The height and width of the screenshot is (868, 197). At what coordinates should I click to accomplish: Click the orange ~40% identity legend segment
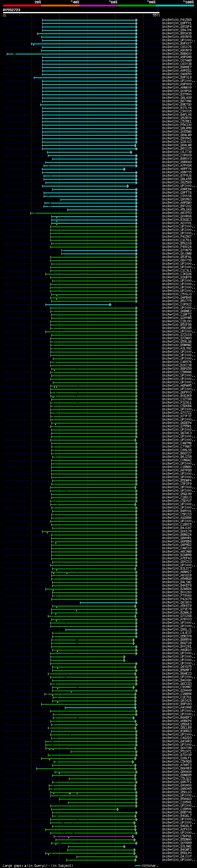point(60,6)
